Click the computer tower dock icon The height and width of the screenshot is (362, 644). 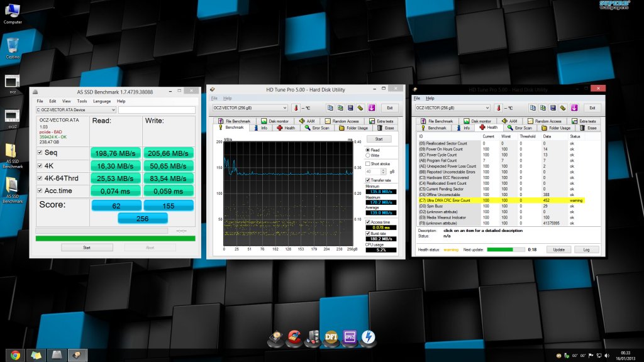313,337
